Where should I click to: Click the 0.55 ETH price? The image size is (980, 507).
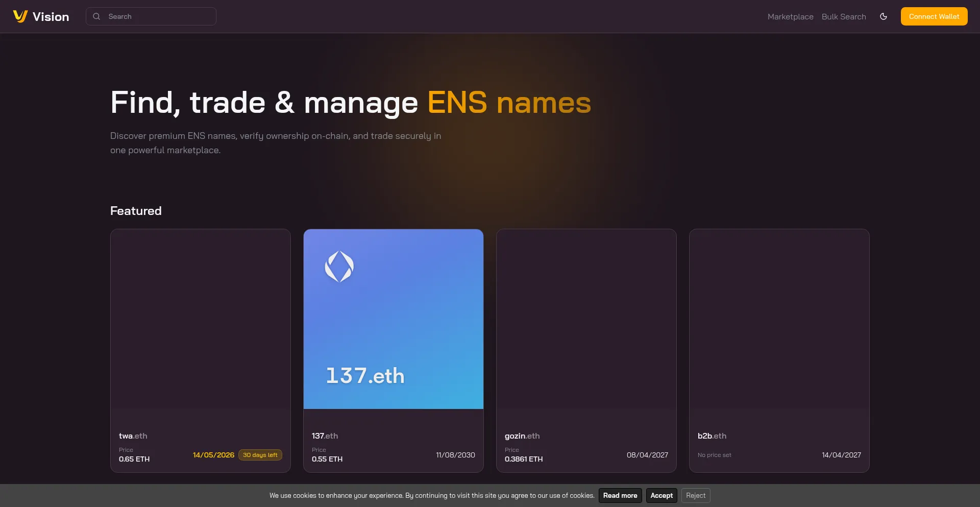(x=327, y=459)
